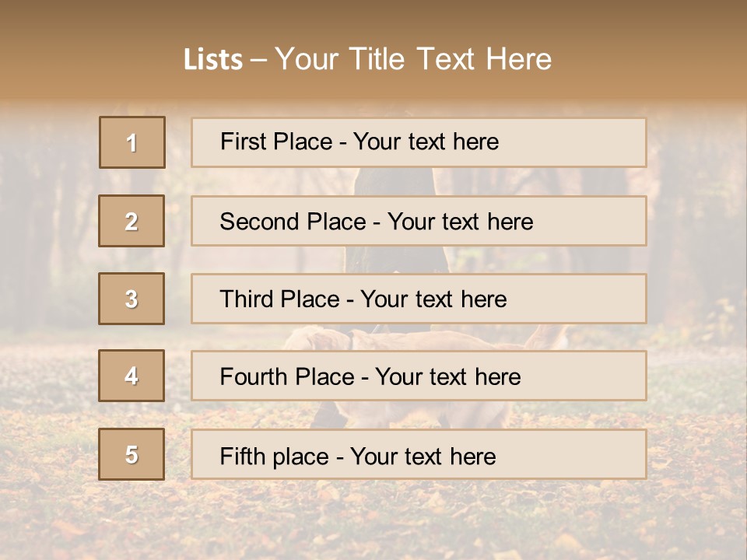Click the Fourth Place text bar
The image size is (747, 560).
419,376
